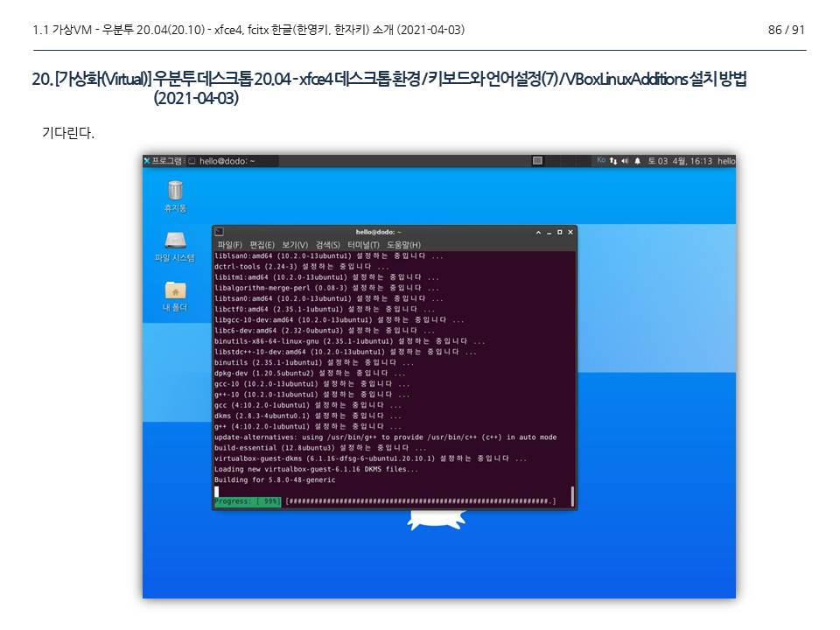Click the terminal vertical scrollbar handle
Image resolution: width=840 pixels, height=630 pixels.
click(572, 496)
